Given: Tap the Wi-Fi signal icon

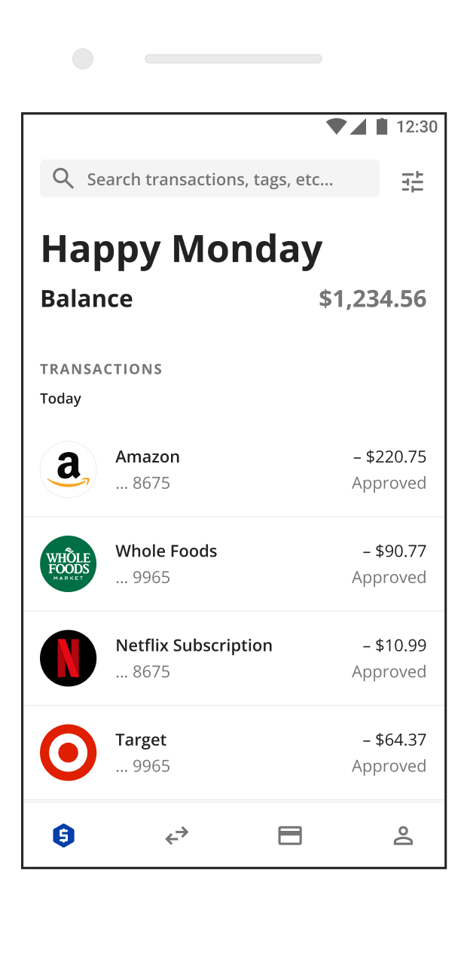Looking at the screenshot, I should pos(336,127).
